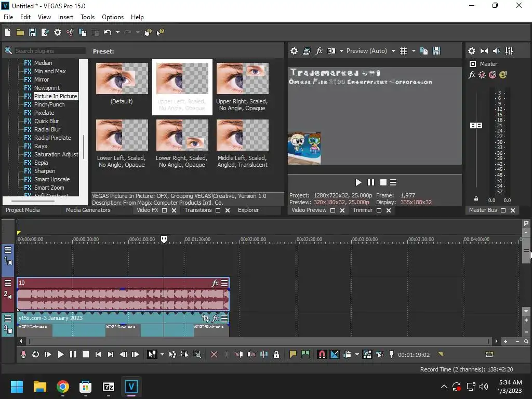Adjust the Master volume fader
Viewport: 532px width, 399px height.
476,126
